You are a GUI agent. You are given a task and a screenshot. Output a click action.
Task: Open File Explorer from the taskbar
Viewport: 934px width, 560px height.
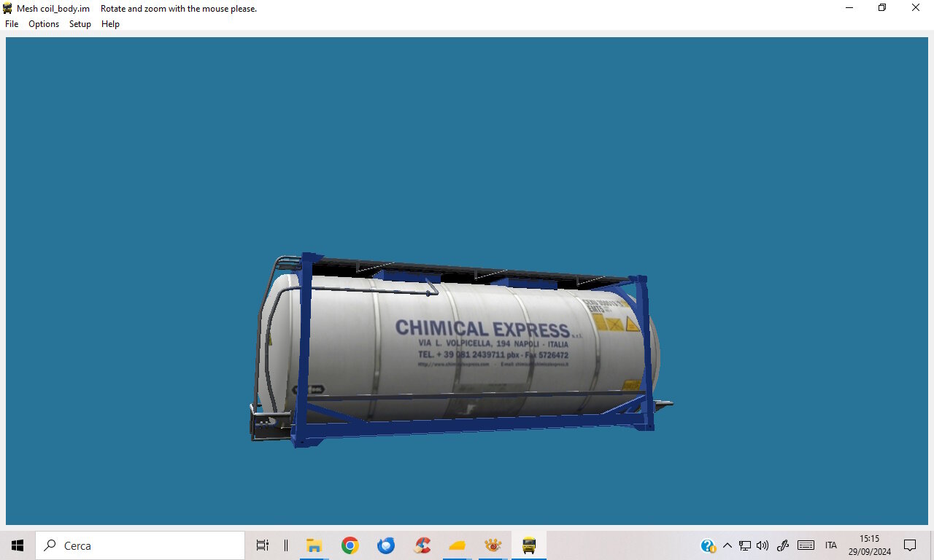coord(314,545)
